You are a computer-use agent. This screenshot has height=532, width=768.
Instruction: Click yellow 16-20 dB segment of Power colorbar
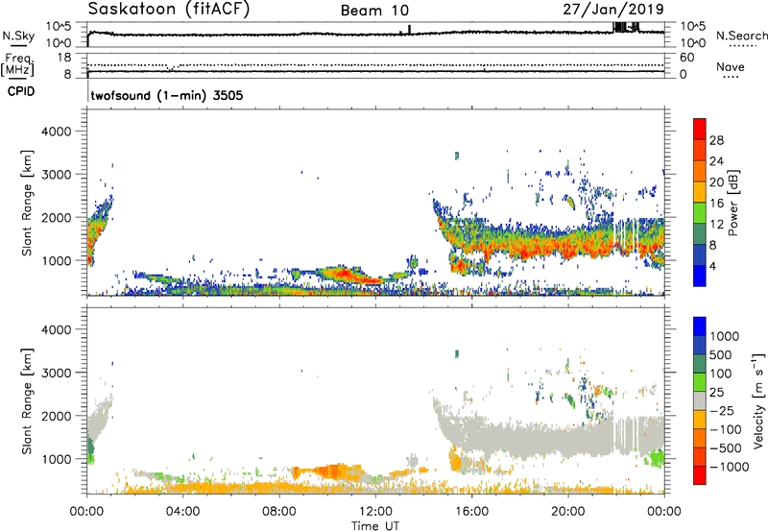click(x=700, y=192)
